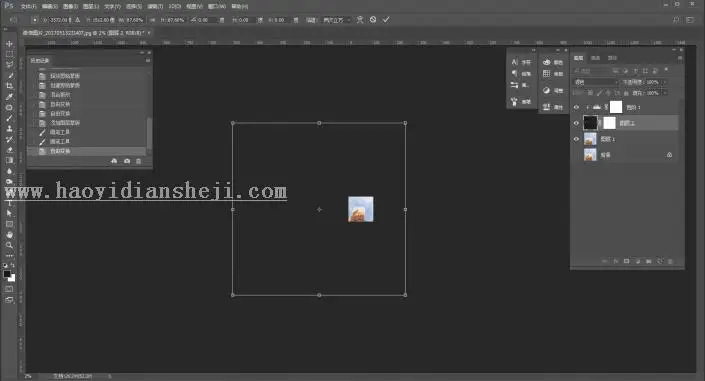
Task: Click the foreground color black swatch
Action: pos(7,274)
